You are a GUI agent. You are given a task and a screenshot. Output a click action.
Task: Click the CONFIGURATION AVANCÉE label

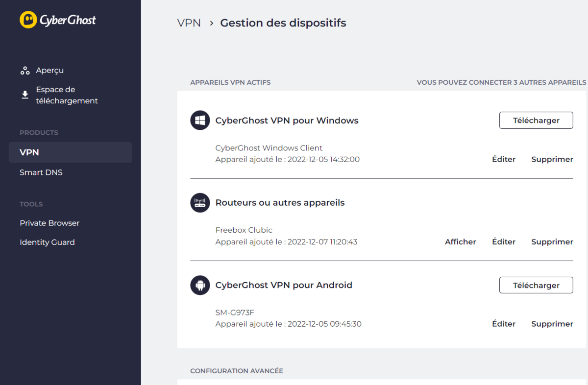[x=237, y=371]
